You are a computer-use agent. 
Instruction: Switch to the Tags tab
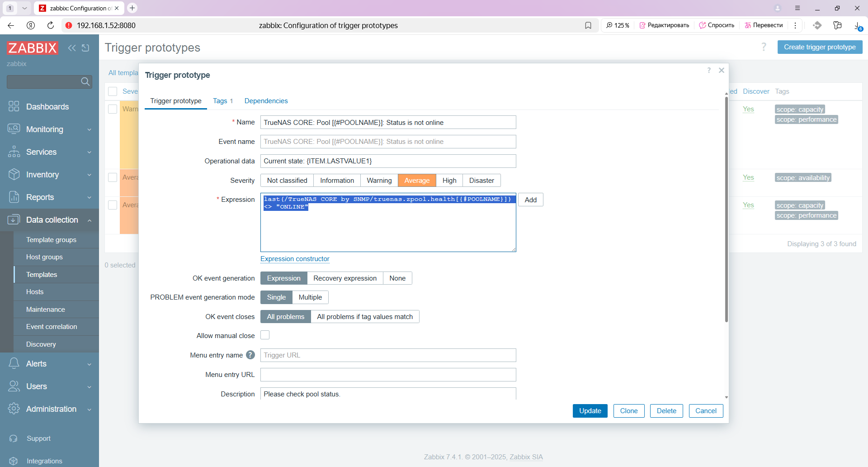[223, 101]
